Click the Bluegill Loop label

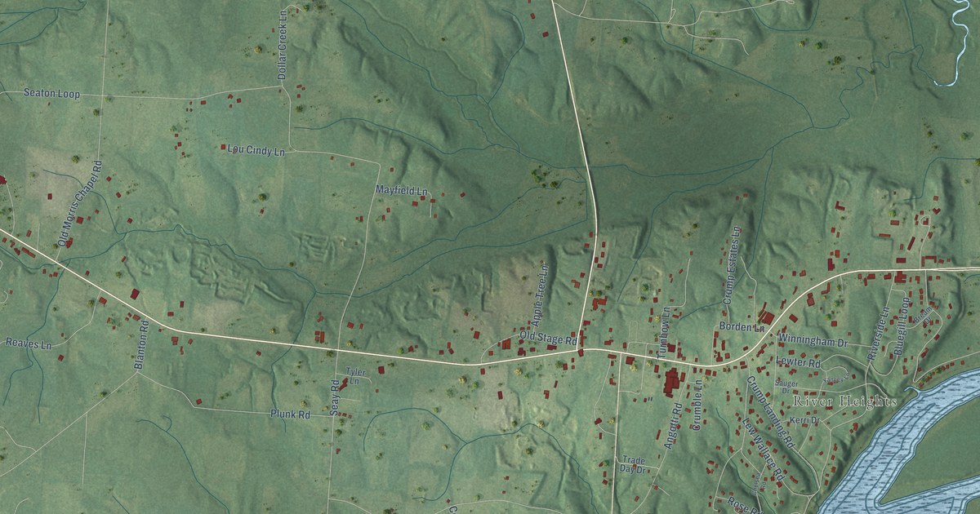903,325
